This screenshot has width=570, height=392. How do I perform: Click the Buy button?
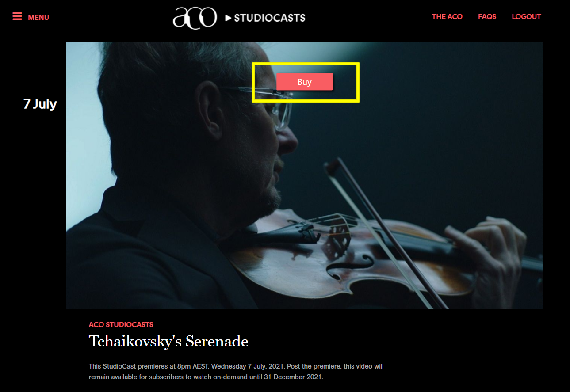click(304, 82)
